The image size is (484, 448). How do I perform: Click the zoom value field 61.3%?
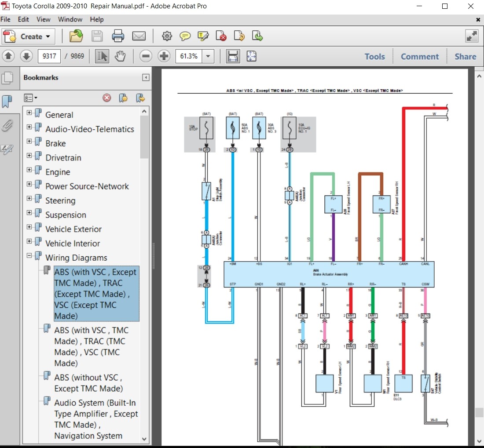(189, 56)
